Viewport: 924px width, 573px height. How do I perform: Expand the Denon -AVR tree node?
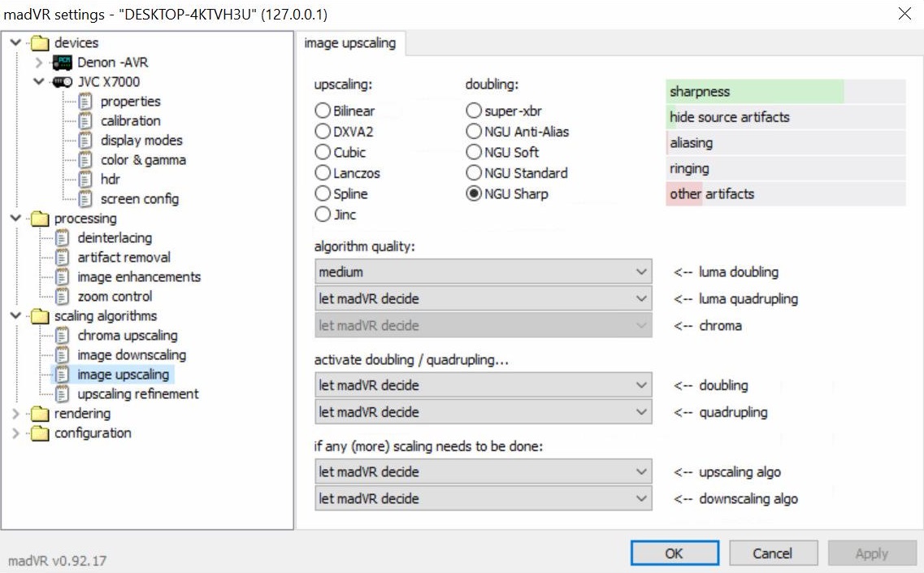(39, 63)
